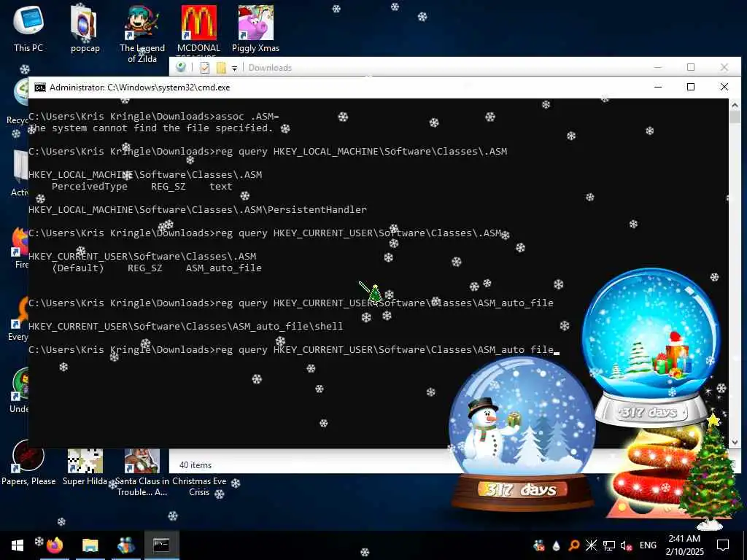The height and width of the screenshot is (560, 747).
Task: Click the current command prompt input line
Action: click(x=293, y=350)
